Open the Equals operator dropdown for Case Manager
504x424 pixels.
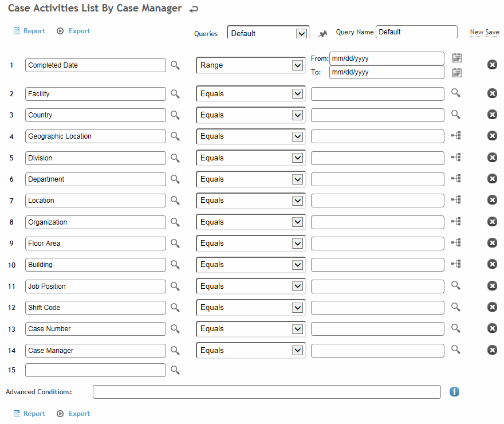(x=251, y=351)
